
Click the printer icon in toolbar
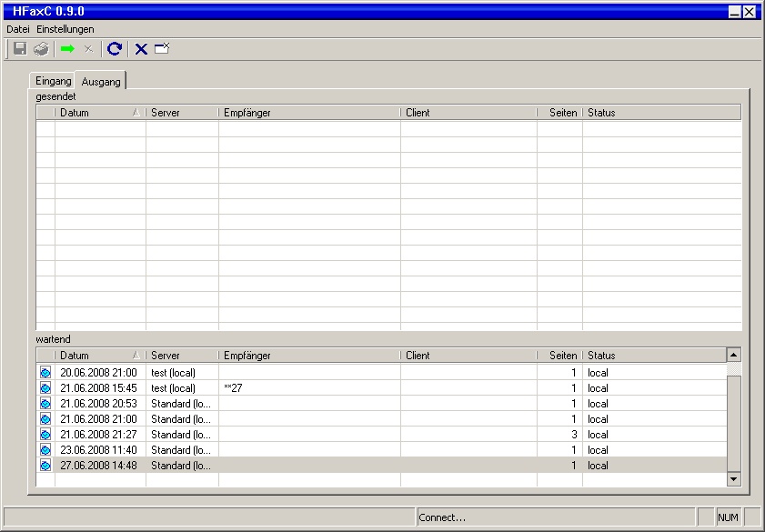click(x=42, y=49)
